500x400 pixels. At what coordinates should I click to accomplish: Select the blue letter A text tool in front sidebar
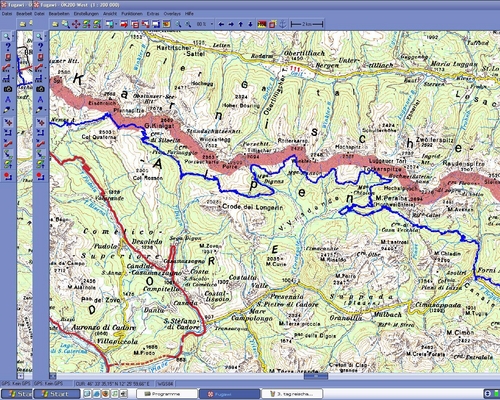(x=40, y=99)
